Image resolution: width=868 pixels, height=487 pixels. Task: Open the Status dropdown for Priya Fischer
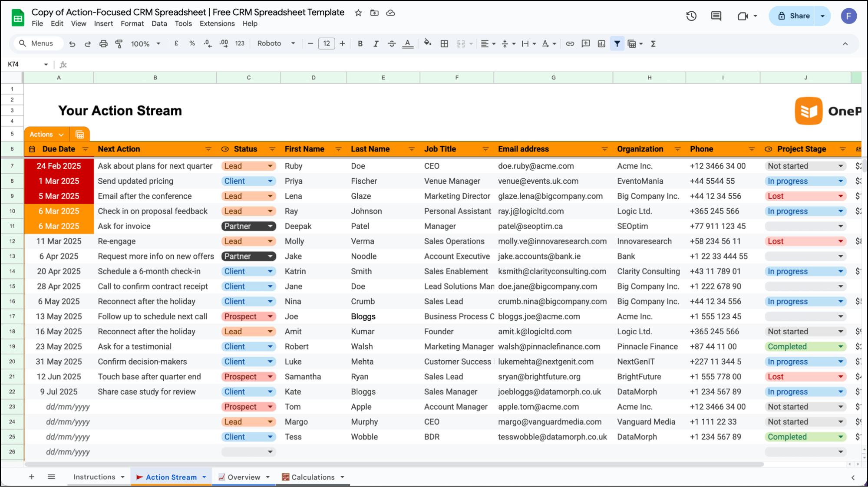pos(271,181)
